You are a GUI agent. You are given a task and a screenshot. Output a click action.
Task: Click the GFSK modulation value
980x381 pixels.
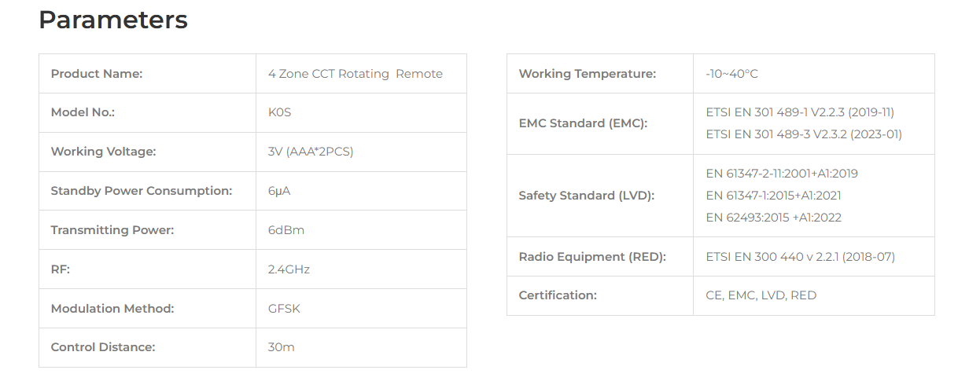[x=284, y=309]
